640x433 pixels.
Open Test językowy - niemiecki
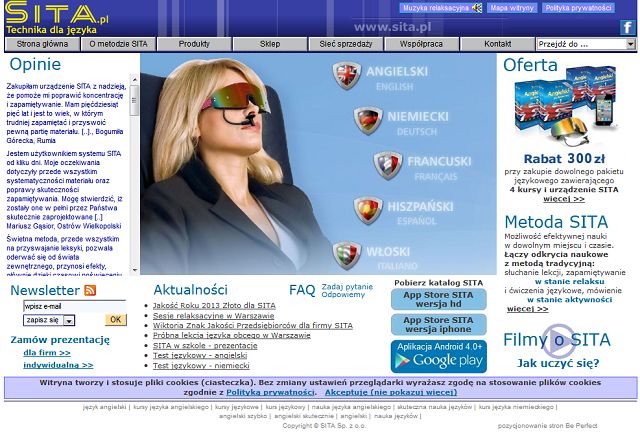[x=201, y=365]
